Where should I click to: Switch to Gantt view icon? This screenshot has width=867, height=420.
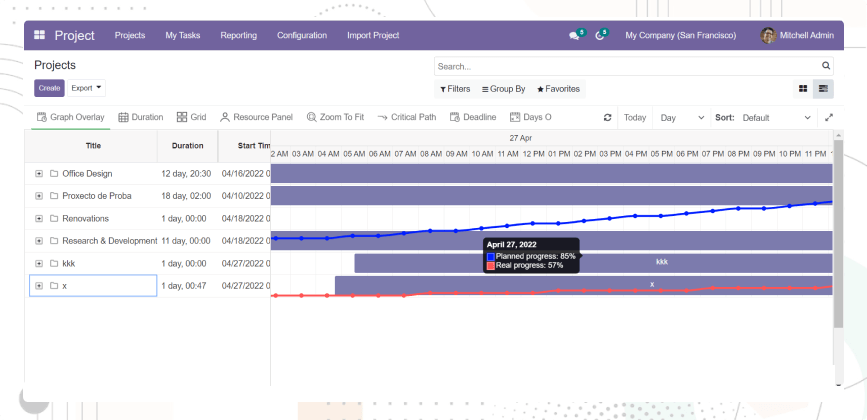[823, 89]
